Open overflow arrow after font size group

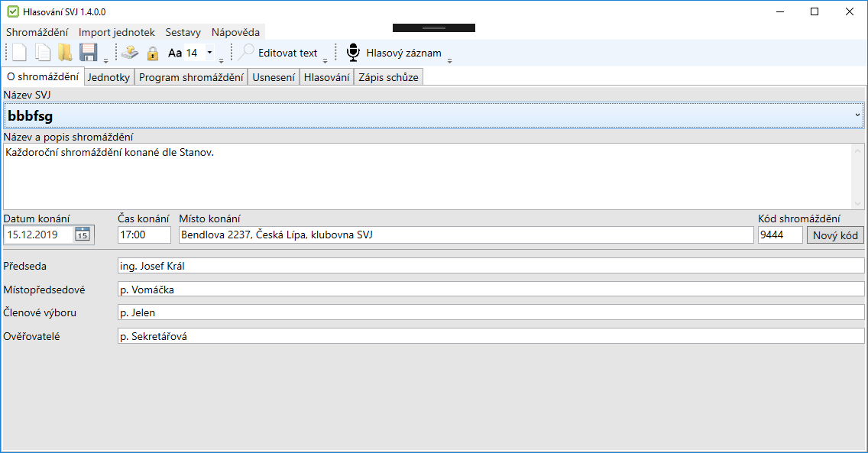[222, 60]
